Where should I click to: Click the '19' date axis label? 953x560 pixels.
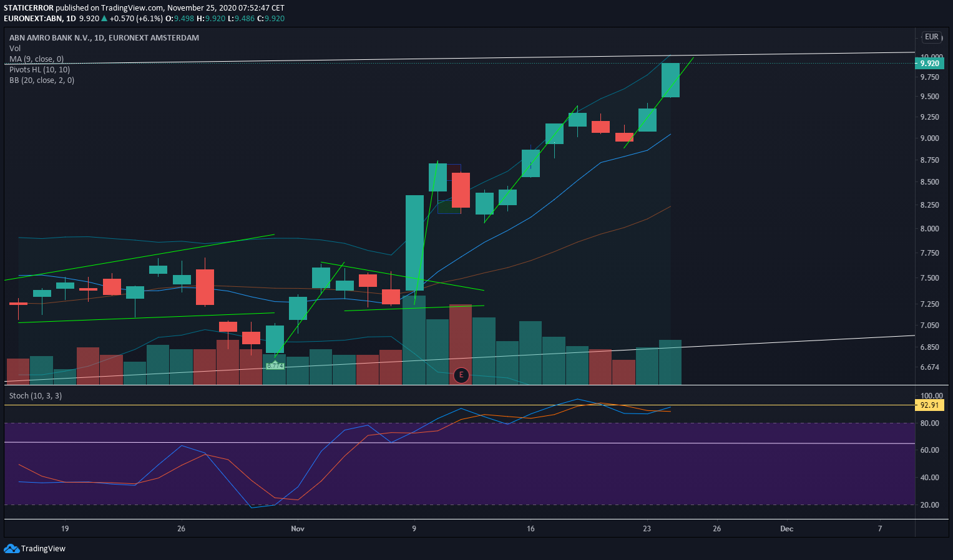tap(65, 529)
